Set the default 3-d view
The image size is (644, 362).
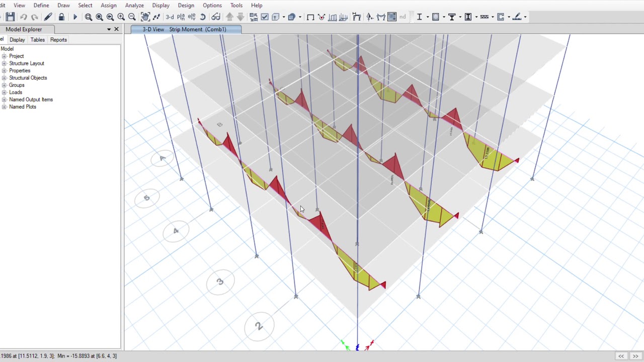tap(170, 17)
